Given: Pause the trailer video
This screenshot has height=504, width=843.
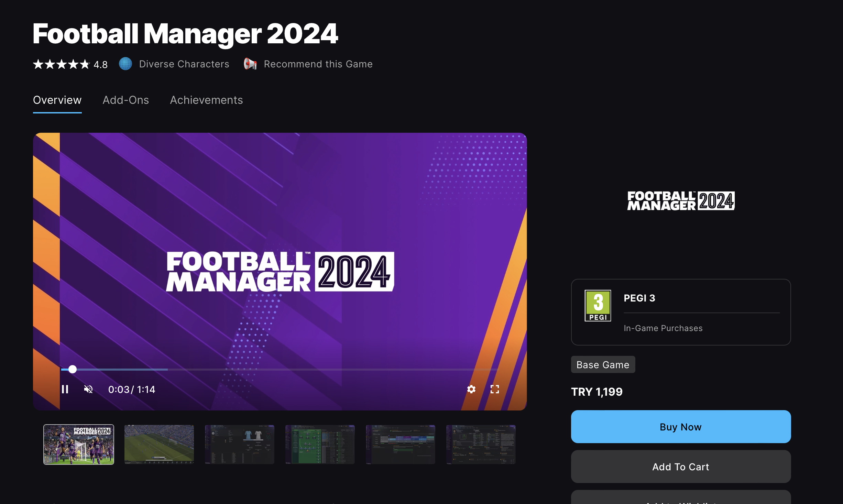Looking at the screenshot, I should (65, 389).
